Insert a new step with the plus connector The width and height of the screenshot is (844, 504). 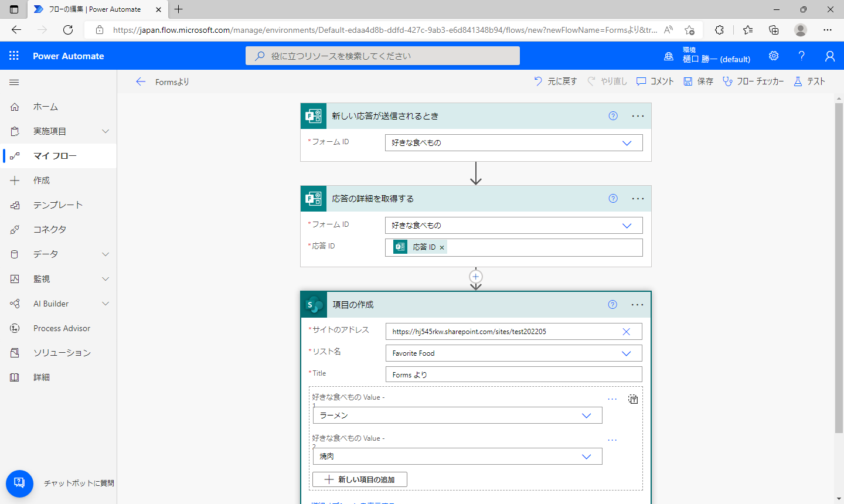pos(476,277)
